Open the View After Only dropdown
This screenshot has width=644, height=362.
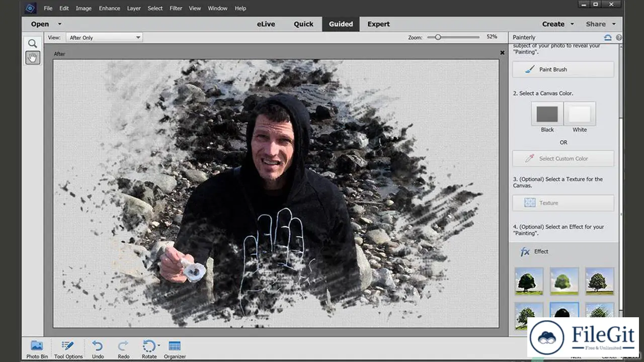[x=105, y=38]
